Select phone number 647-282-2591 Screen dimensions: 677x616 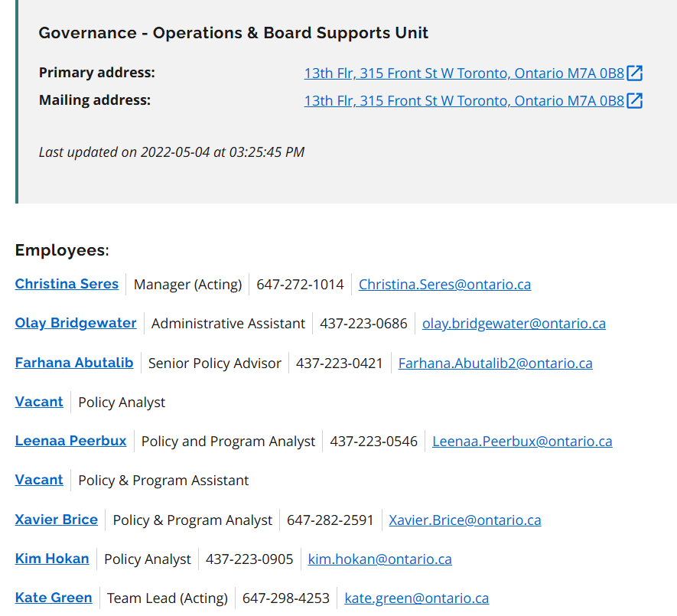point(330,520)
